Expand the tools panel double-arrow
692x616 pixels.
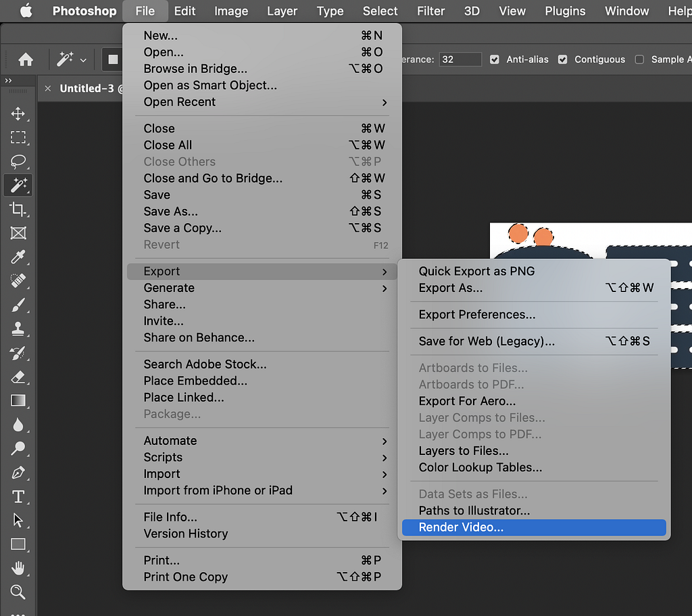pyautogui.click(x=8, y=80)
